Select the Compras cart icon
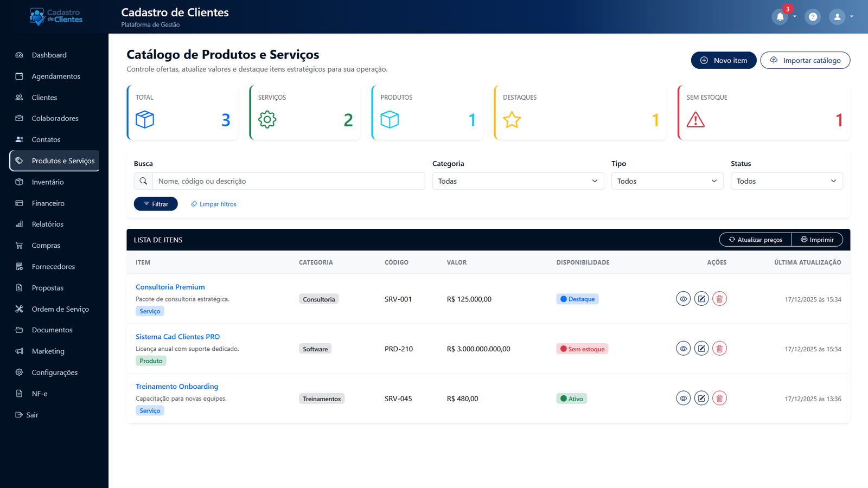 click(19, 245)
